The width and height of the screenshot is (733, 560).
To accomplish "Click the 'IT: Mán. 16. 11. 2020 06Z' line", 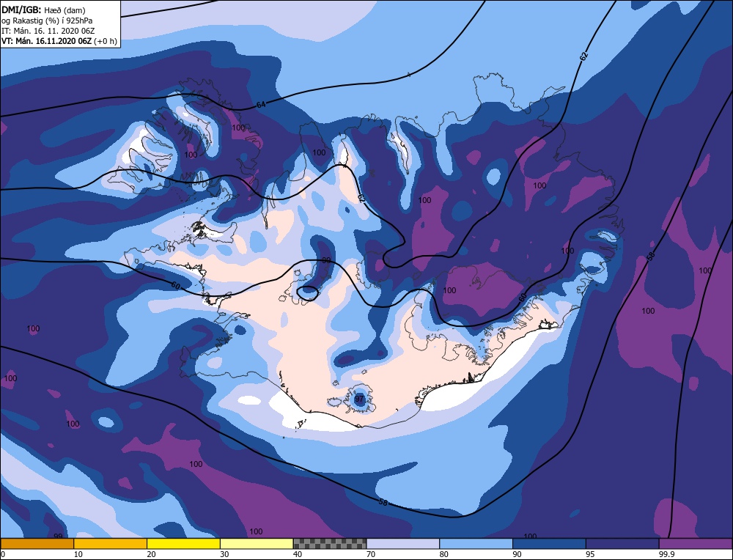I will (48, 31).
